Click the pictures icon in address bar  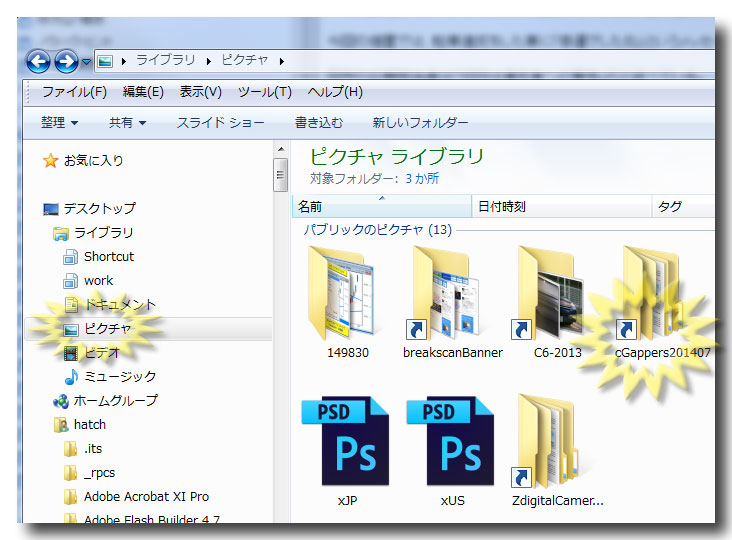click(x=106, y=61)
